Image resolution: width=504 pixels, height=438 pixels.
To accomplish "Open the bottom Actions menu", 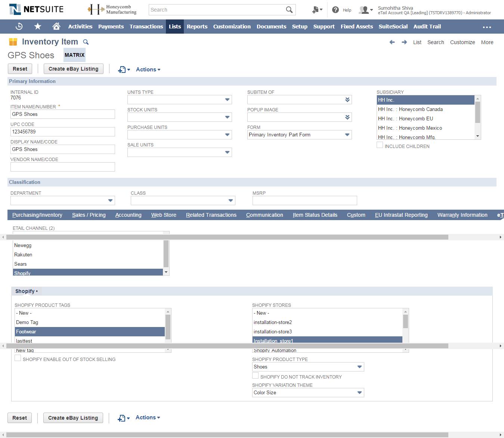I will (x=148, y=417).
